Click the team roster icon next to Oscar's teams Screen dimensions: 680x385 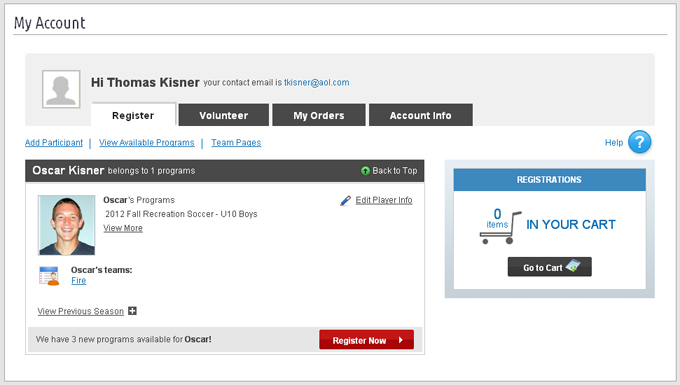coord(49,276)
